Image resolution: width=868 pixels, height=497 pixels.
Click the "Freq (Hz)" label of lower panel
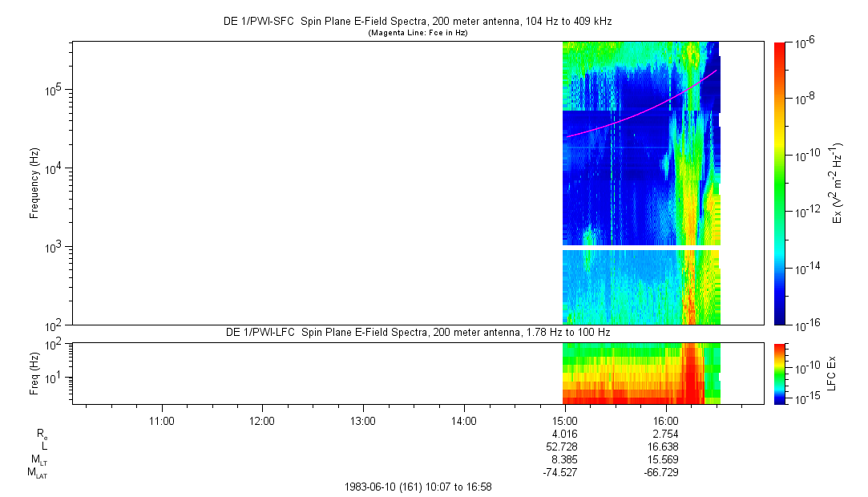click(34, 373)
